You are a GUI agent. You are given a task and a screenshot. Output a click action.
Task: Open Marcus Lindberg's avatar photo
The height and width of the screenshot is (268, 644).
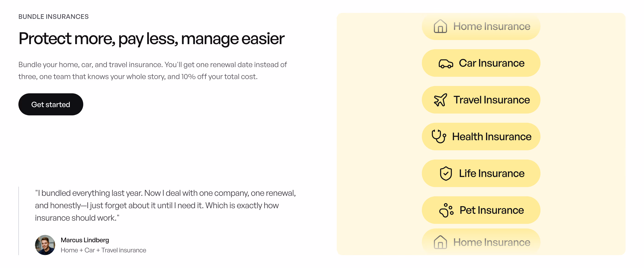pyautogui.click(x=45, y=245)
